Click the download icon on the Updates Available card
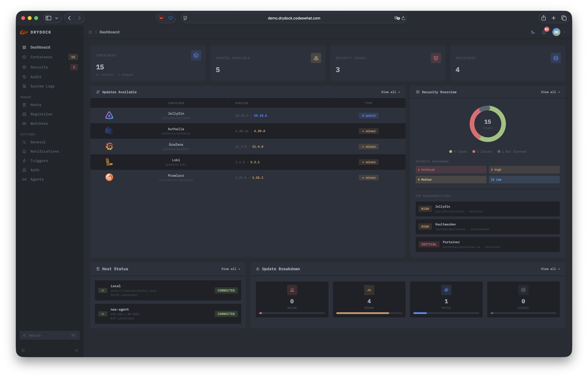This screenshot has height=378, width=588. click(x=316, y=58)
